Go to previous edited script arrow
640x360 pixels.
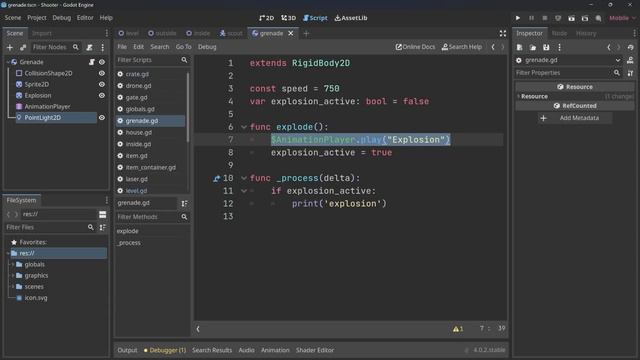coord(493,47)
